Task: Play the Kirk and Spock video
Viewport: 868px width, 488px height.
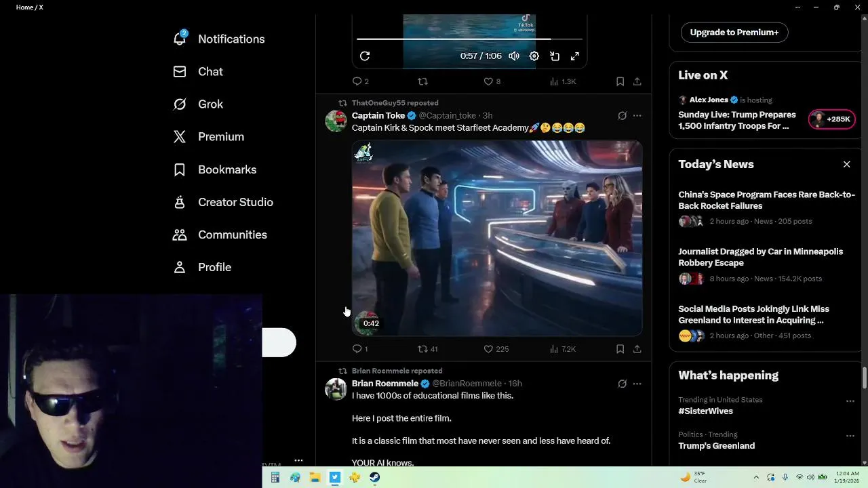Action: pyautogui.click(x=497, y=238)
